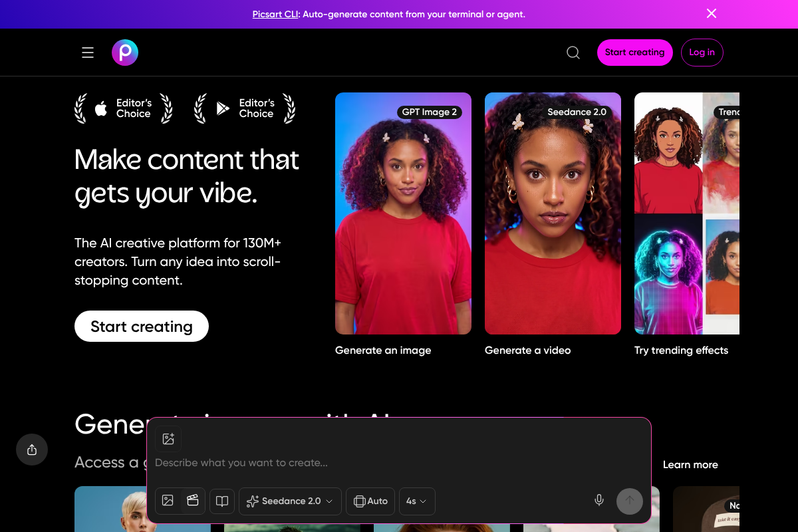Close the Picsart CLI announcement banner
Viewport: 798px width, 532px height.
tap(712, 13)
